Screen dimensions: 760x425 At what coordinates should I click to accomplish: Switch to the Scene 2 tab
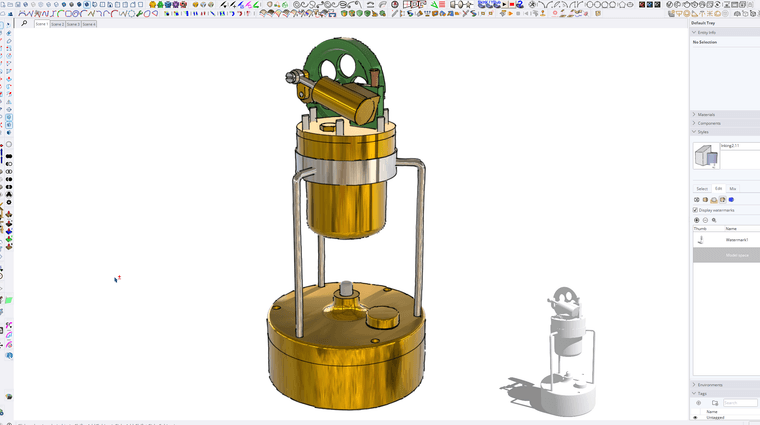point(57,24)
